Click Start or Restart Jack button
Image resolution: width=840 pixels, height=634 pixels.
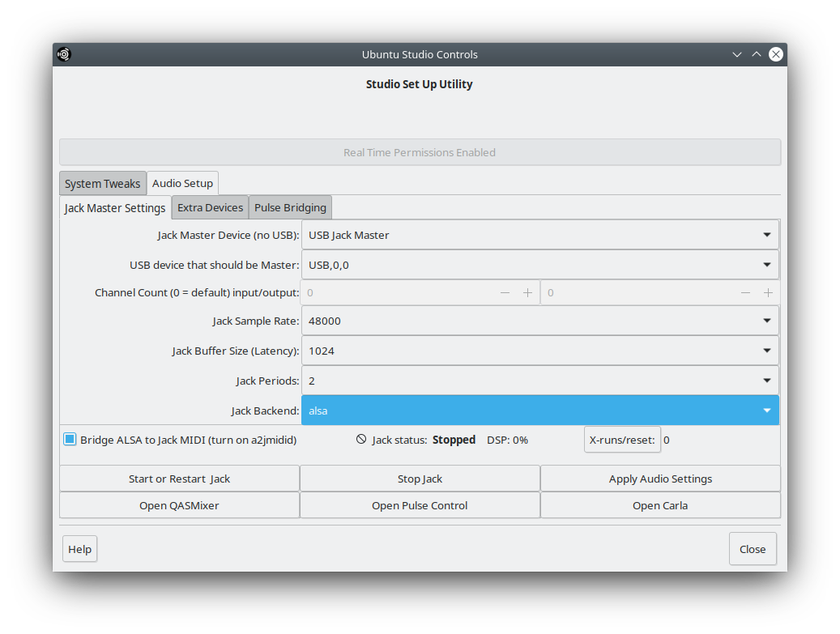click(x=179, y=479)
